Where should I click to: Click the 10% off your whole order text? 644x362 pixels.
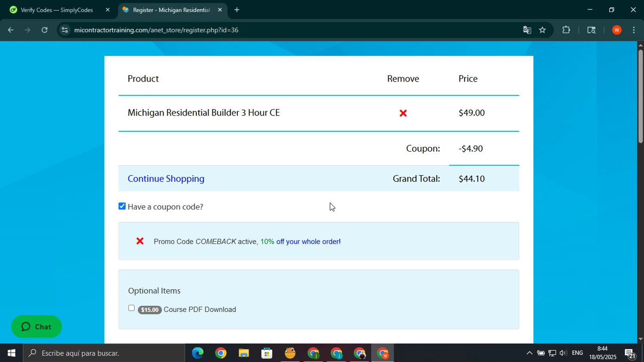pos(301,241)
